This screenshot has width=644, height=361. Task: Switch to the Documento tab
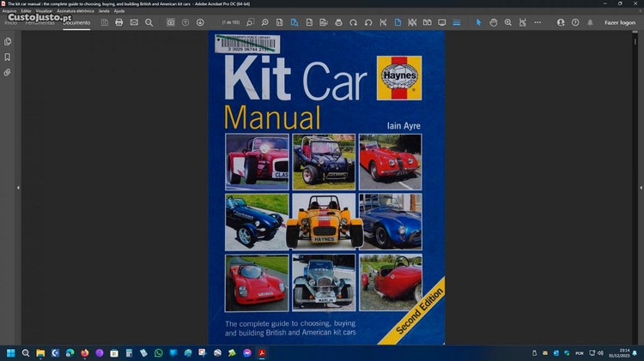click(x=76, y=22)
